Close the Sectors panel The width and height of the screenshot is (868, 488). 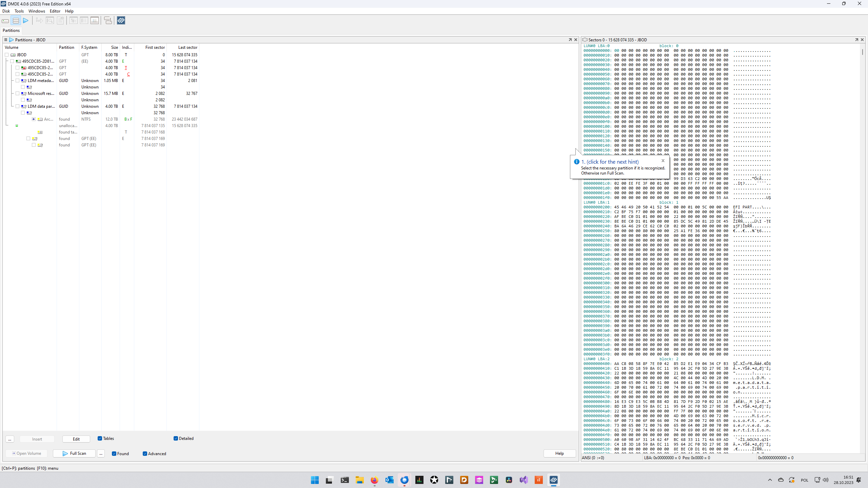pos(862,40)
